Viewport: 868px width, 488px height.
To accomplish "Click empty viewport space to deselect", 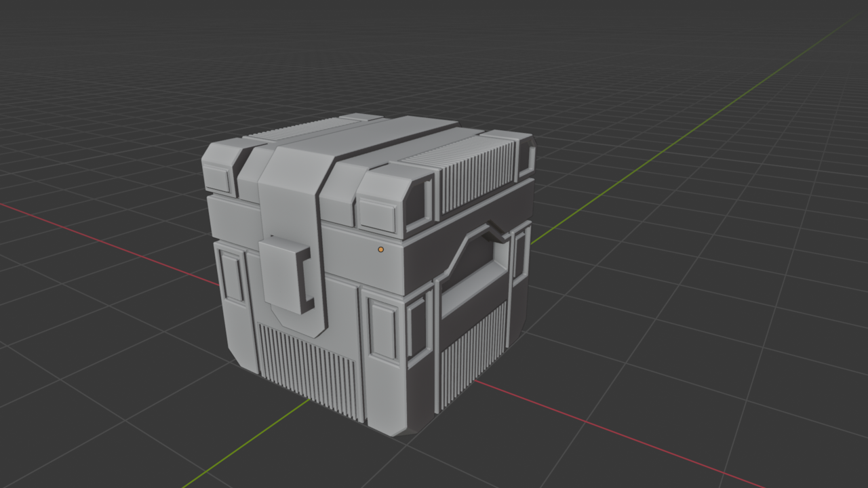I will click(712, 102).
